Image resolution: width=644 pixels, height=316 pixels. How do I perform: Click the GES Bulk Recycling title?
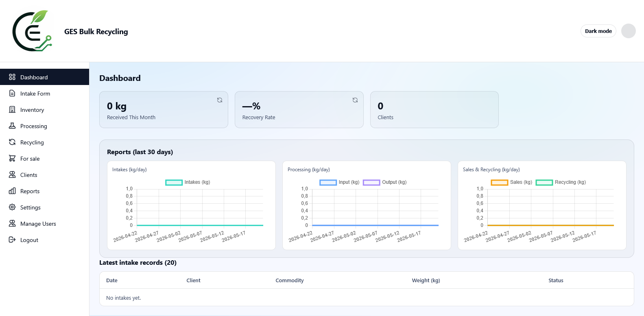96,31
